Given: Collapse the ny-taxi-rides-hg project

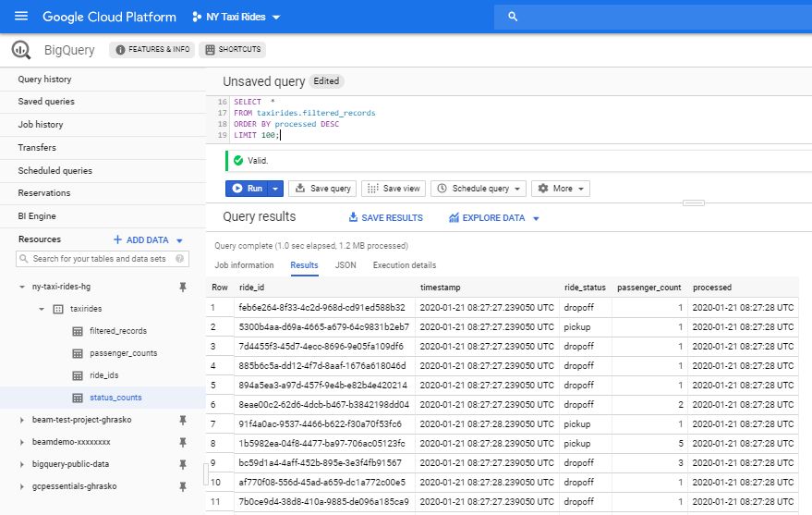Looking at the screenshot, I should pyautogui.click(x=22, y=287).
